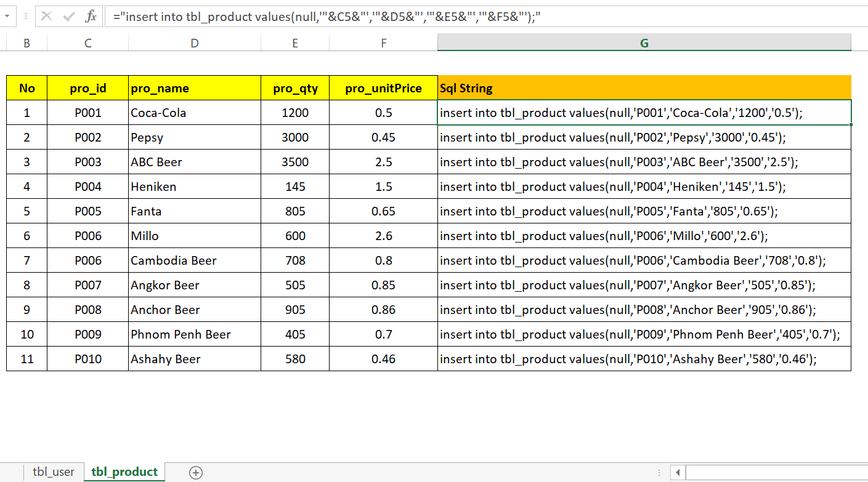Select quantity cell with value 708

coord(295,260)
